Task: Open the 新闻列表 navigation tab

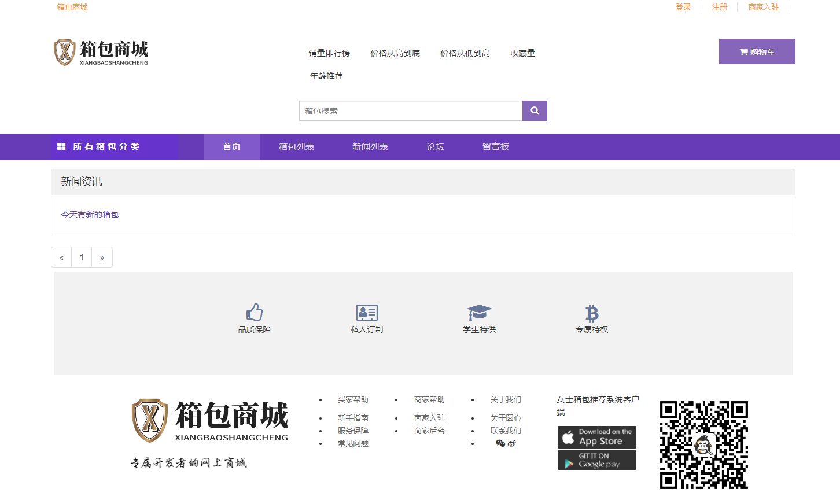Action: tap(370, 147)
